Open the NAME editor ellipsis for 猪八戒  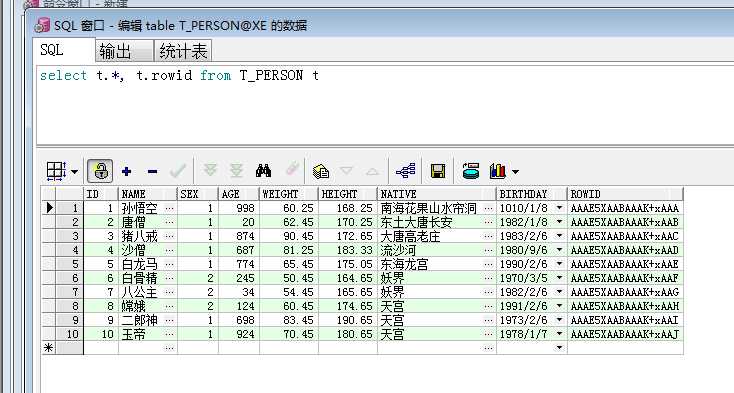pos(169,236)
